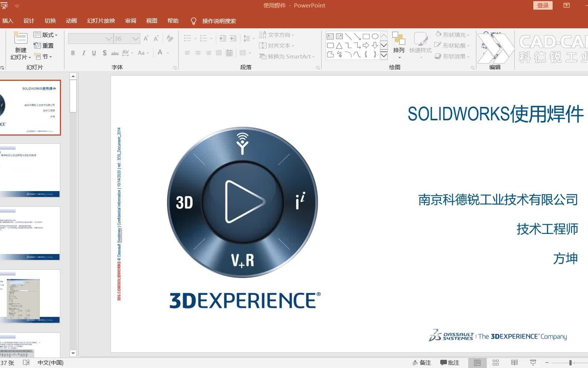Switch to Reading view
This screenshot has height=368, width=588.
pos(514,362)
